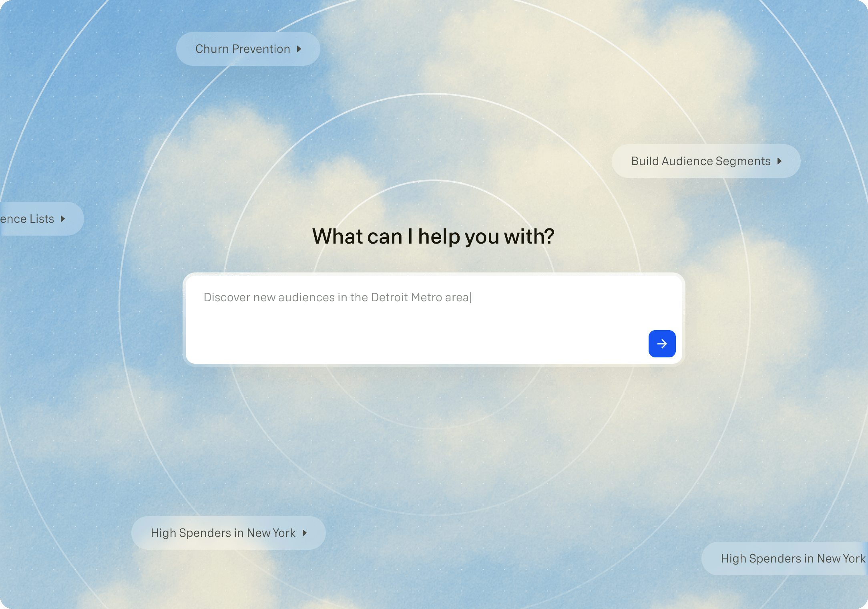Click the word 'Prevention' in the Churn chip

pyautogui.click(x=261, y=49)
